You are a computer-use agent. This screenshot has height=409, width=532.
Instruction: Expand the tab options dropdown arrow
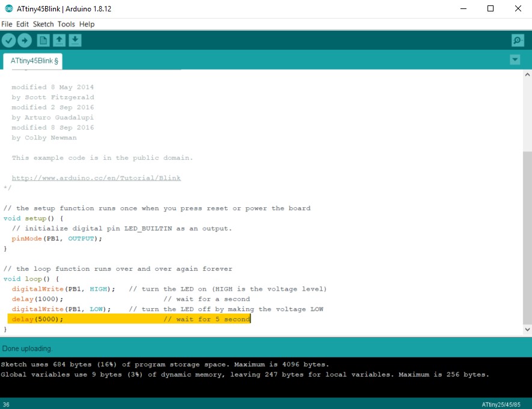coord(515,60)
